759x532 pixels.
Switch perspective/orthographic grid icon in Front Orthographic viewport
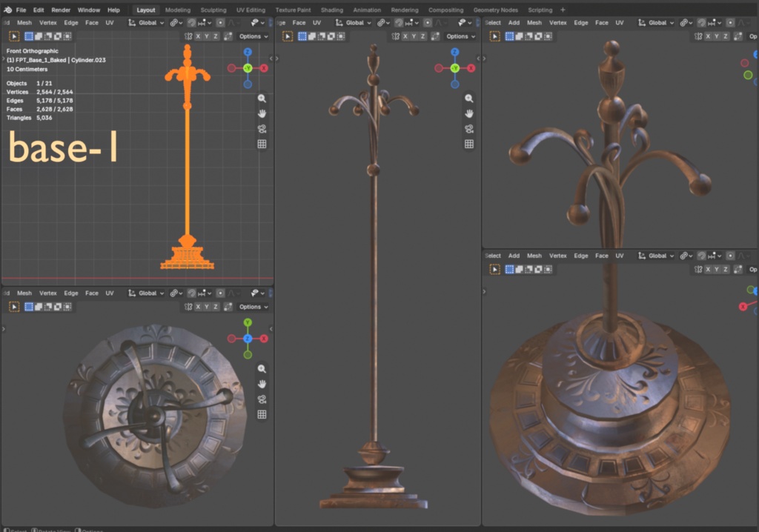coord(262,144)
